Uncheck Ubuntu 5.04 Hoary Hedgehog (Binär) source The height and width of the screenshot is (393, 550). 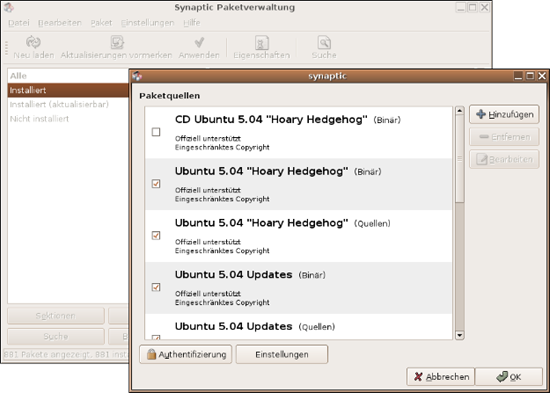tap(156, 184)
